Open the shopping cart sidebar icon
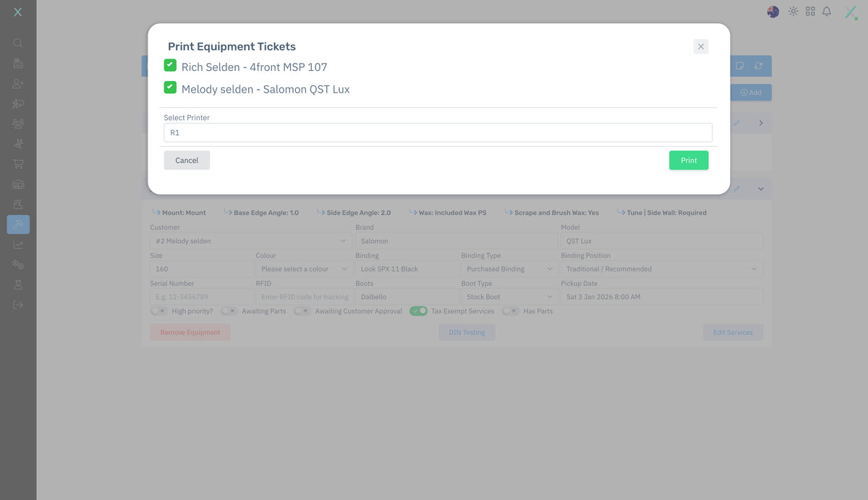Viewport: 868px width, 500px height. click(x=18, y=164)
